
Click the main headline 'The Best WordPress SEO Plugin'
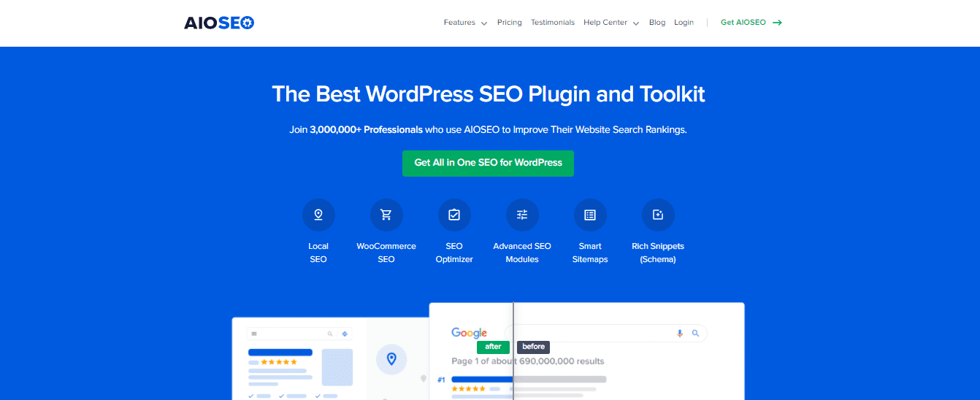pyautogui.click(x=488, y=94)
